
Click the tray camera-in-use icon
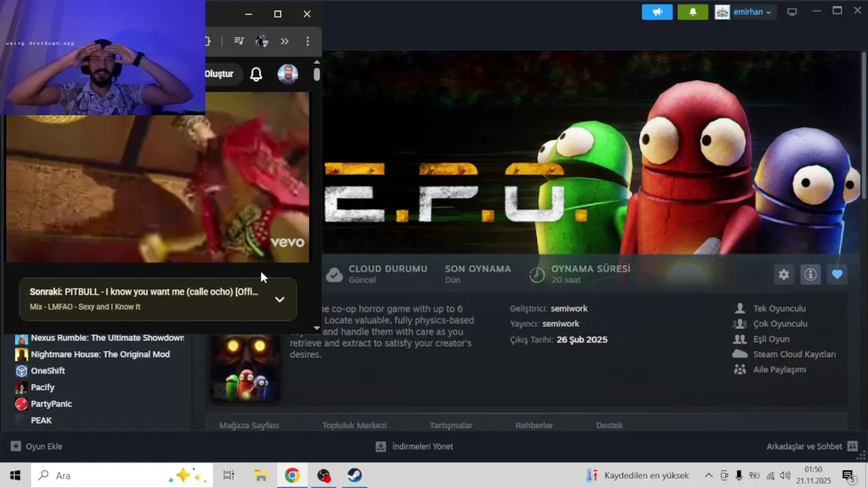coord(724,475)
